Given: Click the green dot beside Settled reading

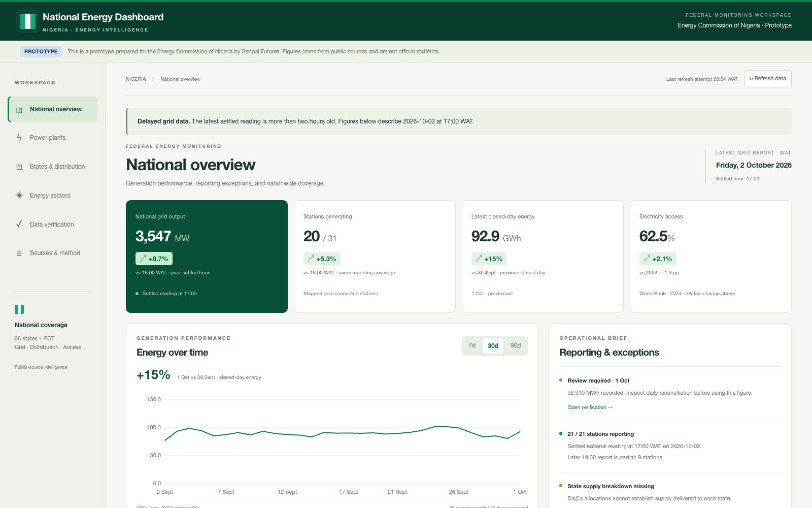Looking at the screenshot, I should tap(137, 294).
